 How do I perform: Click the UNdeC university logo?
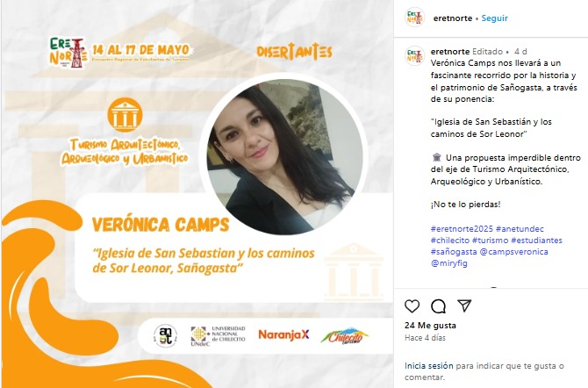[218, 335]
